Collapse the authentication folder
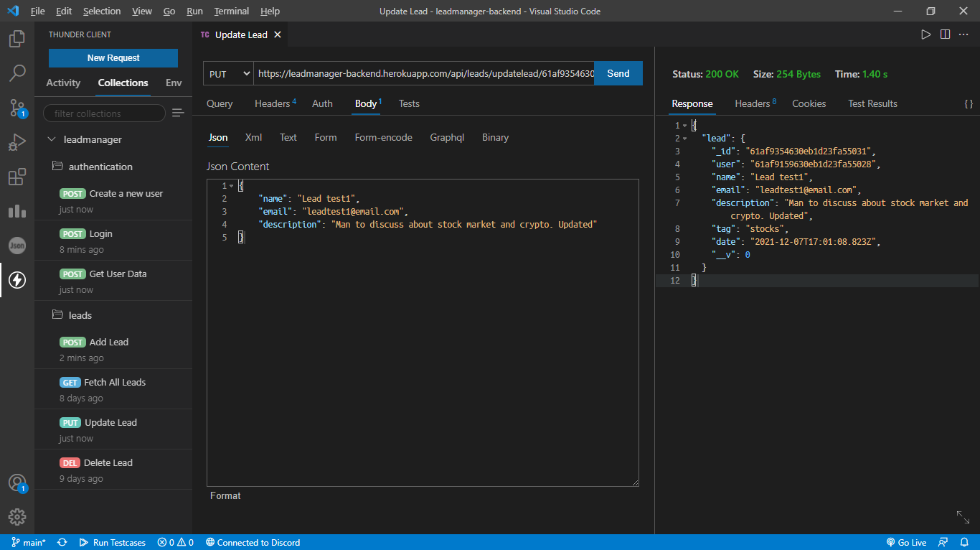The width and height of the screenshot is (980, 550). (x=58, y=167)
